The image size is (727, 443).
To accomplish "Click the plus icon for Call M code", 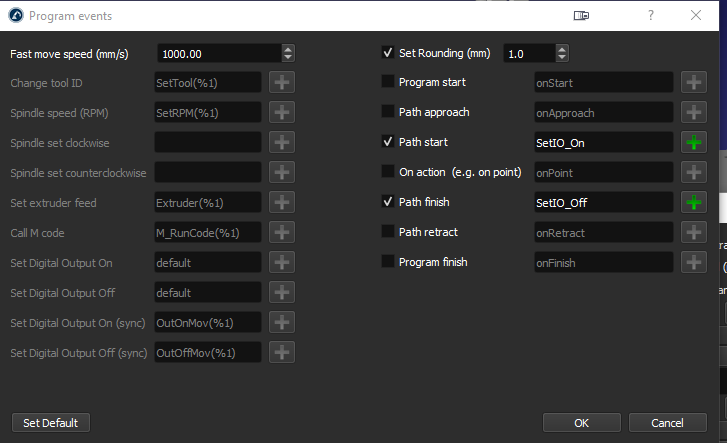I will 282,232.
